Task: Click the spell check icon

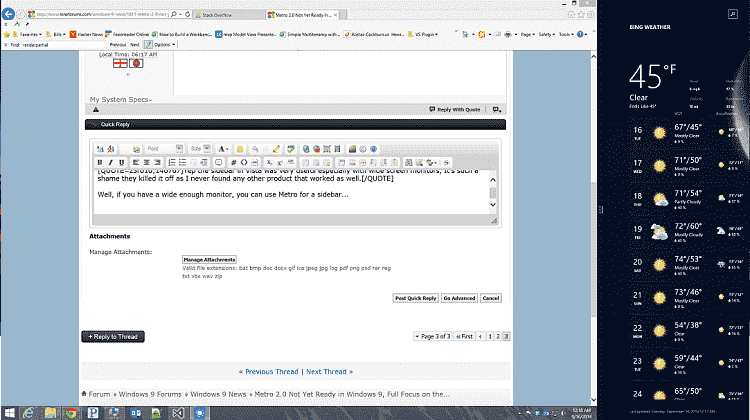Action: [x=291, y=149]
